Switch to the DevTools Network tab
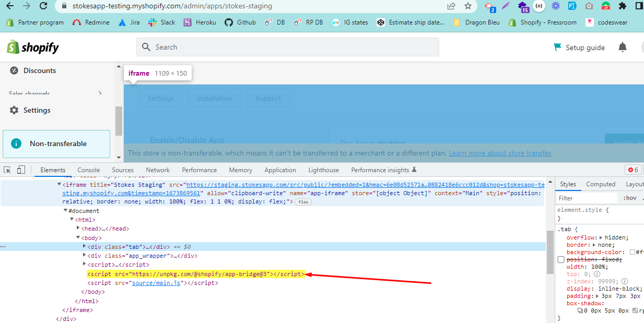The image size is (644, 323). pyautogui.click(x=158, y=170)
